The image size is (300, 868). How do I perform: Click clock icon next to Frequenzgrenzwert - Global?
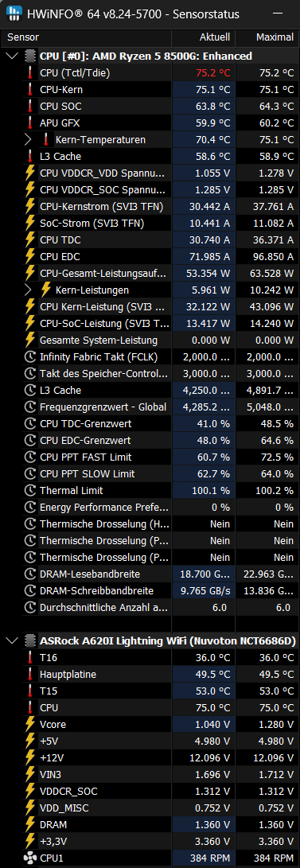(x=30, y=407)
